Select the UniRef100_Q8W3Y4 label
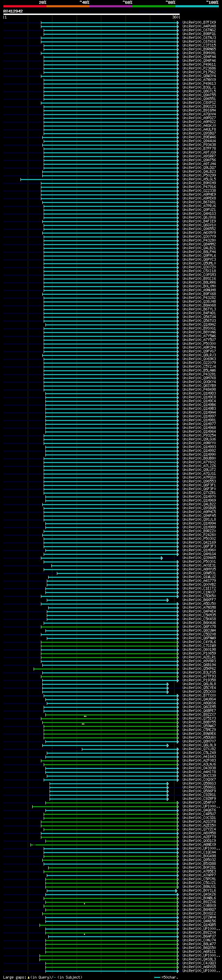This screenshot has width=222, height=980. point(199,76)
